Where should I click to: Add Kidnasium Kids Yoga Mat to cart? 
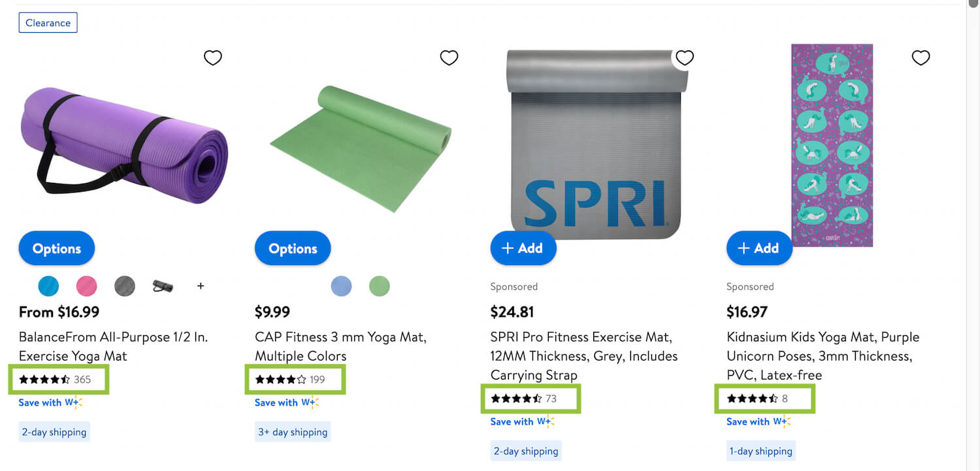(x=759, y=248)
